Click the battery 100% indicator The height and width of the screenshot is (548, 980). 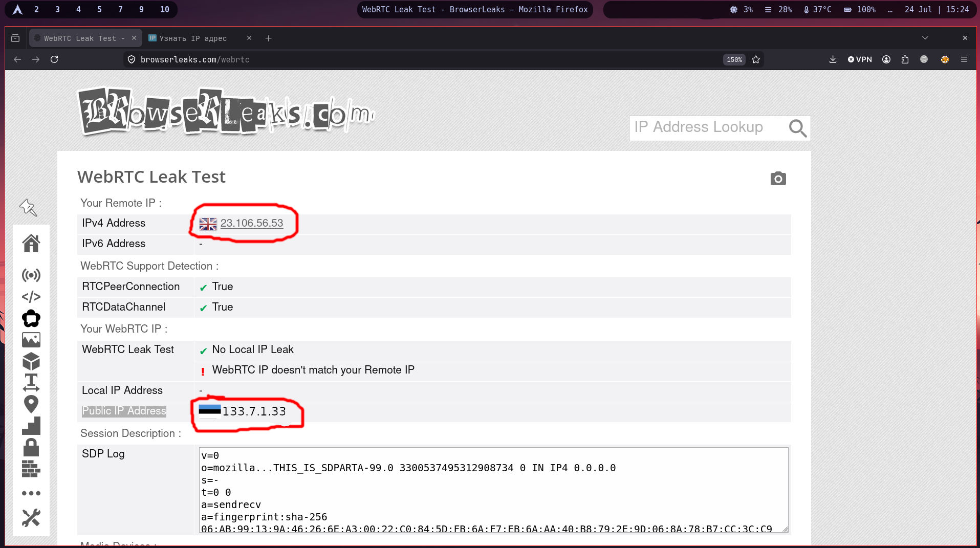coord(860,10)
